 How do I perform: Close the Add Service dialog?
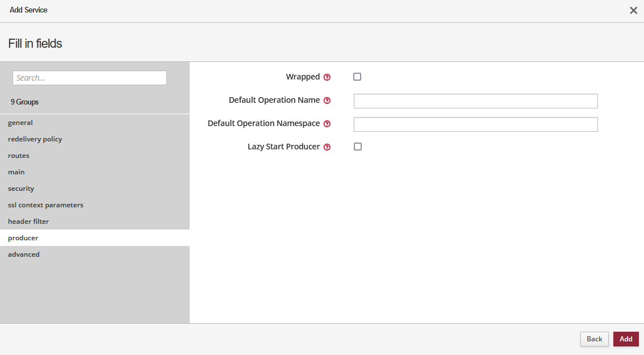pos(633,10)
